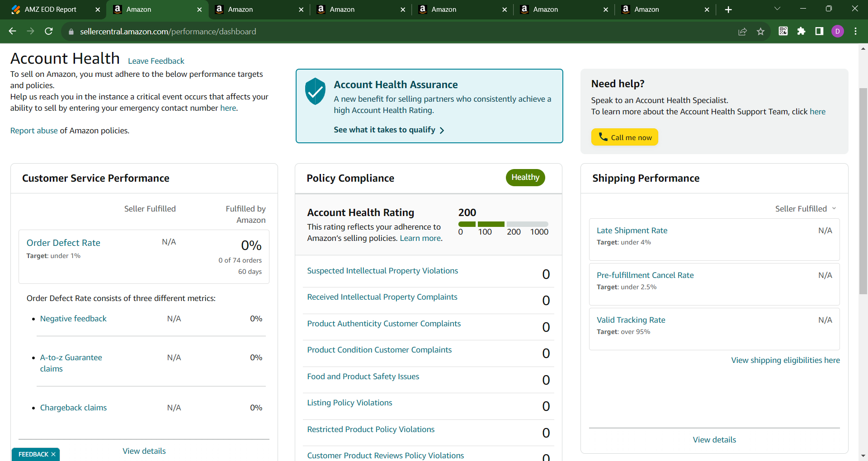Go back to the previous page
Image resolution: width=868 pixels, height=461 pixels.
13,31
